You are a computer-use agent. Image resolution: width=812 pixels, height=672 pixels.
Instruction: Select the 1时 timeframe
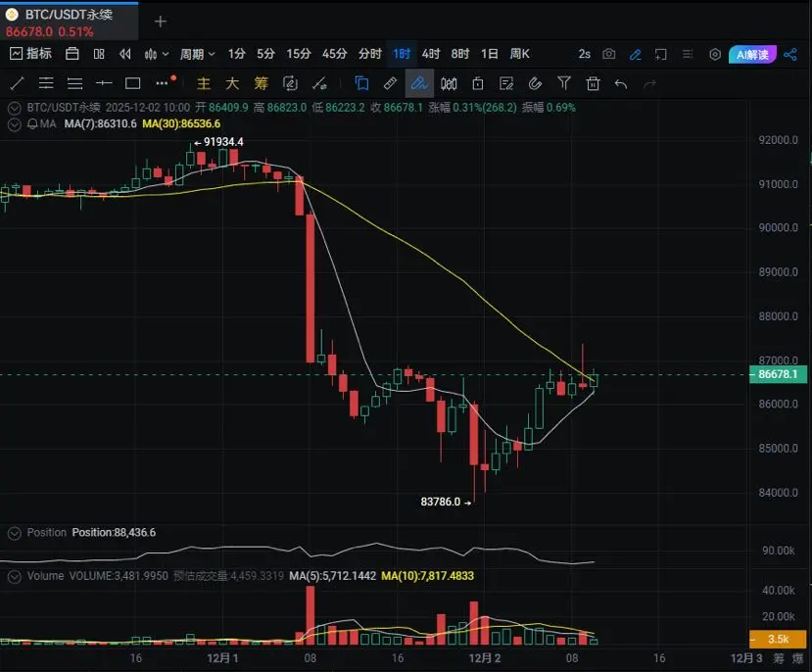tap(402, 53)
